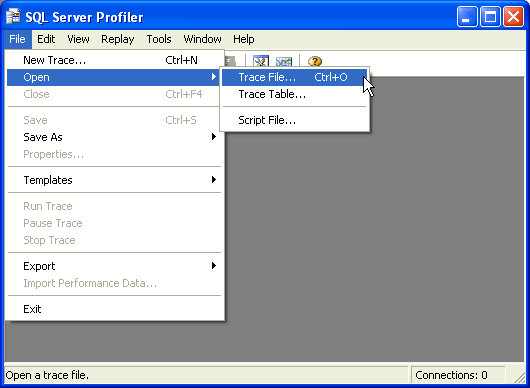The height and width of the screenshot is (388, 530).
Task: Minimize the SQL Server Profiler window
Action: (467, 16)
